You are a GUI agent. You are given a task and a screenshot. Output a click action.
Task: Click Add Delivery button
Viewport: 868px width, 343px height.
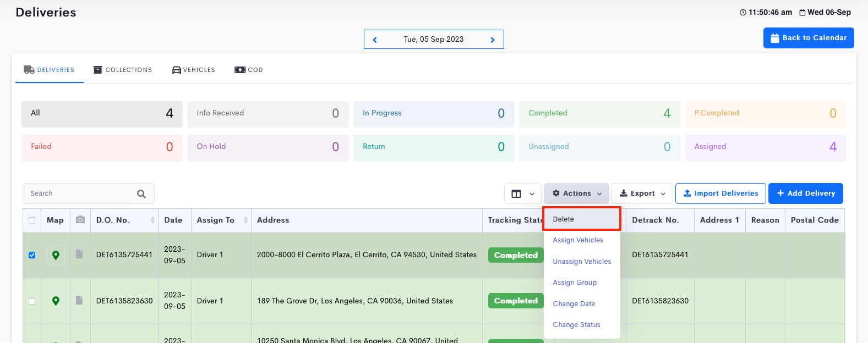click(806, 193)
